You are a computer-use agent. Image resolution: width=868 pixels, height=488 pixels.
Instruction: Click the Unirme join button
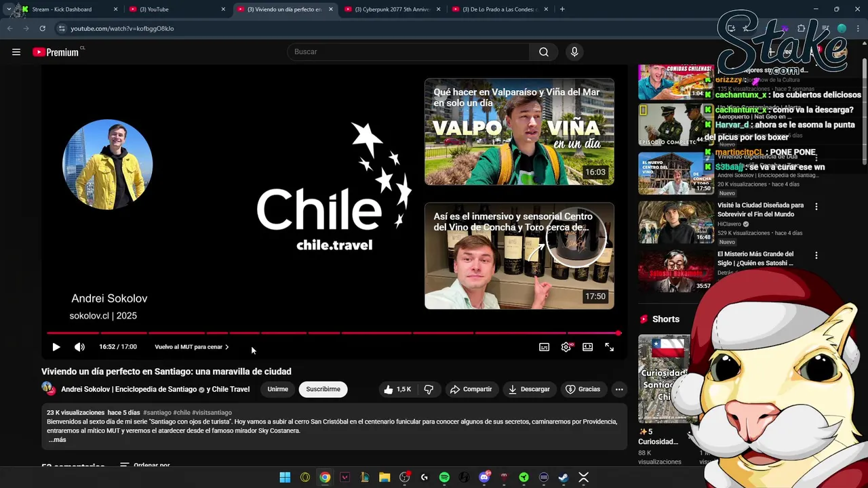coord(277,389)
